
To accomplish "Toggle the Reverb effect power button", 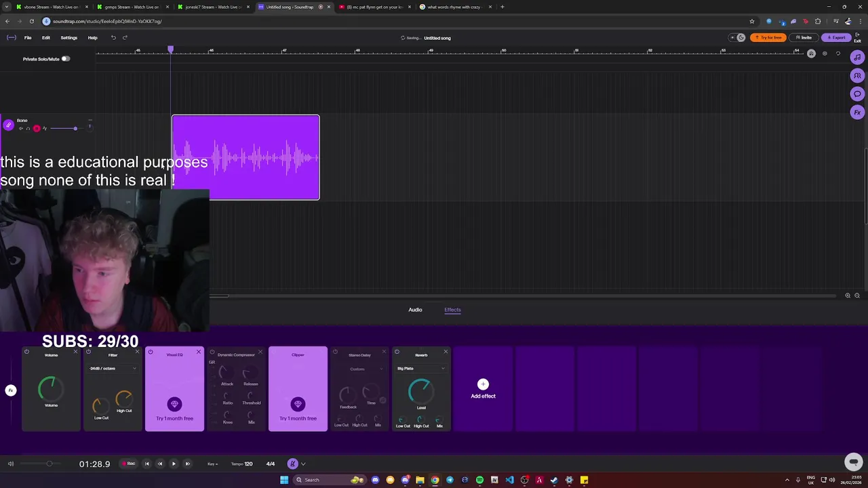I will coord(397,352).
